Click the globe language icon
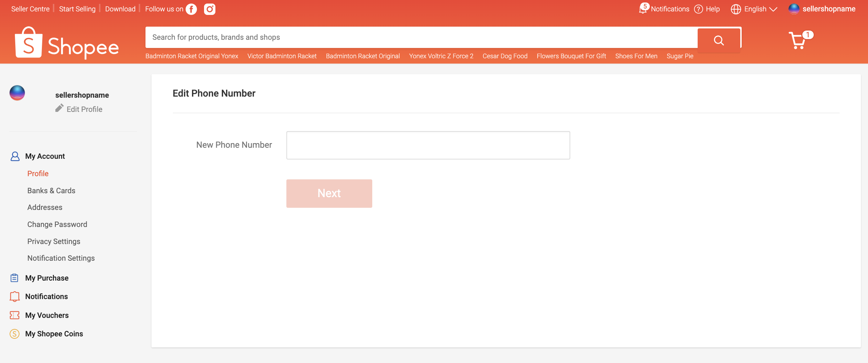This screenshot has height=363, width=868. pyautogui.click(x=736, y=9)
